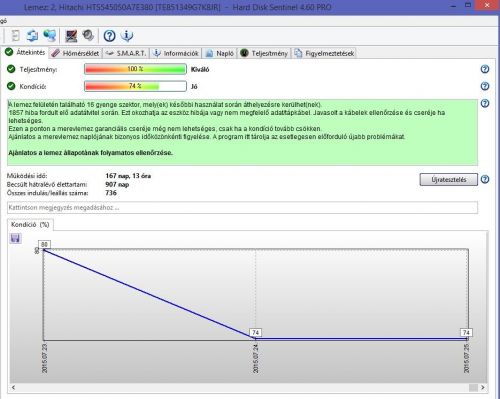The image size is (500, 399).
Task: Click the Ajánlatos a merevlemez naplójának line
Action: click(207, 137)
